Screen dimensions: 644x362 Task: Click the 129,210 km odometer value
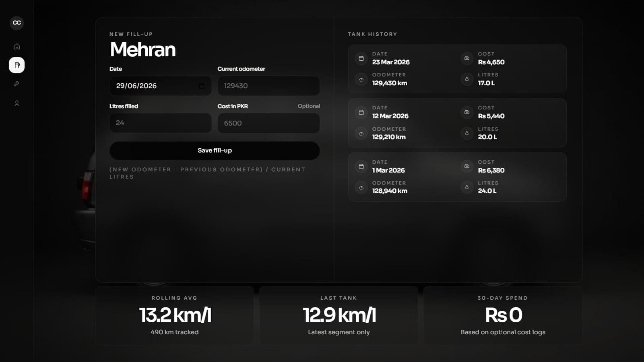[389, 137]
